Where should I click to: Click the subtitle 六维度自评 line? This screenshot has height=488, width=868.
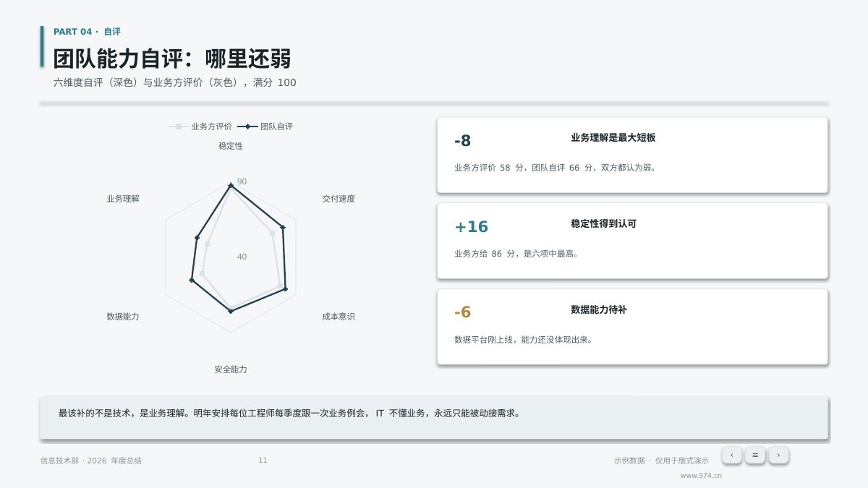[x=174, y=82]
